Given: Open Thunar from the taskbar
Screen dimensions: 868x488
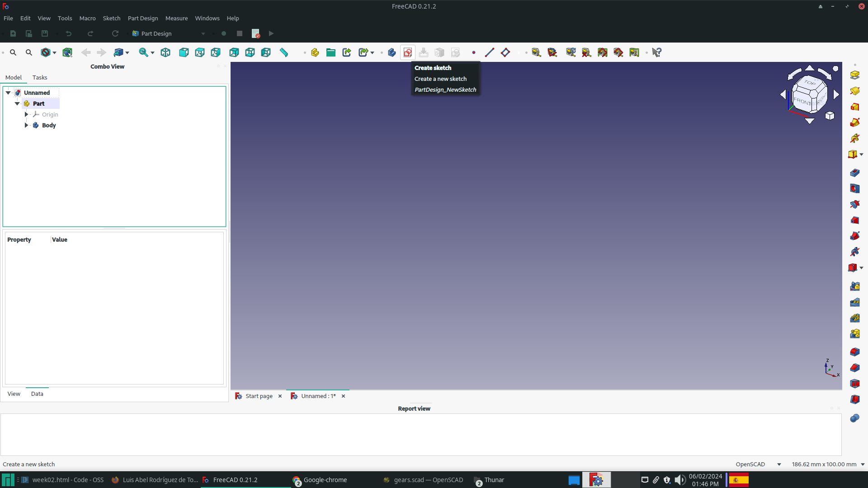Looking at the screenshot, I should pos(489,480).
